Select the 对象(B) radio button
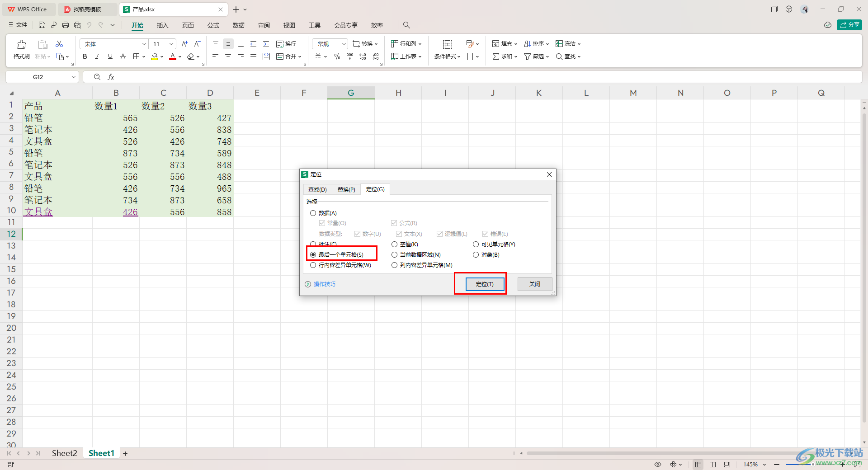Screen dimensions: 868x470 click(476, 255)
